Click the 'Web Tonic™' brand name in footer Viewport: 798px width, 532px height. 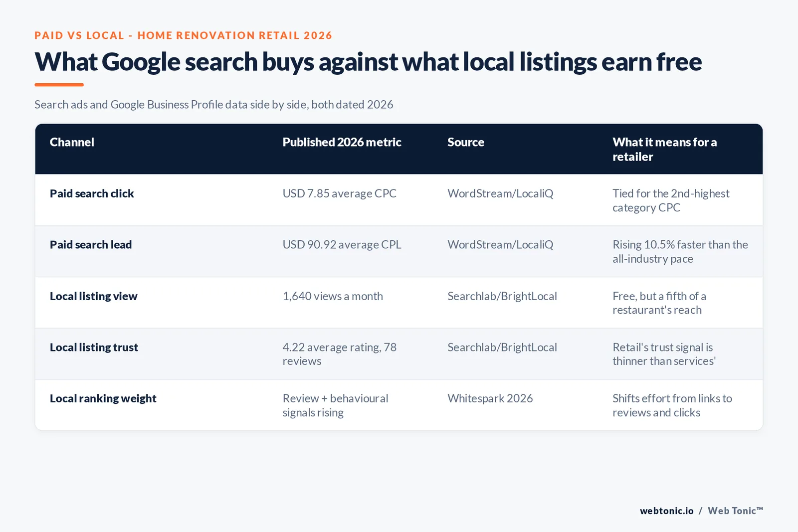click(x=735, y=511)
